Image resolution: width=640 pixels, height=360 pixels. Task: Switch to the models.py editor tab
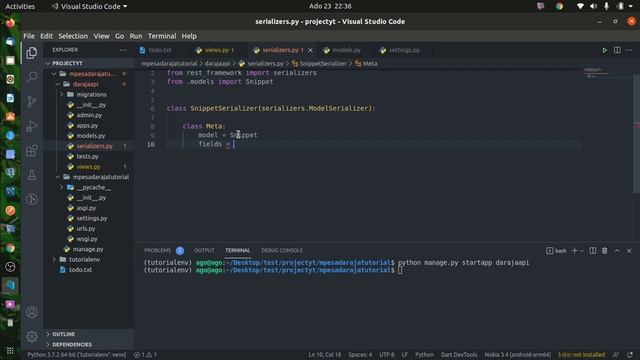coord(346,50)
